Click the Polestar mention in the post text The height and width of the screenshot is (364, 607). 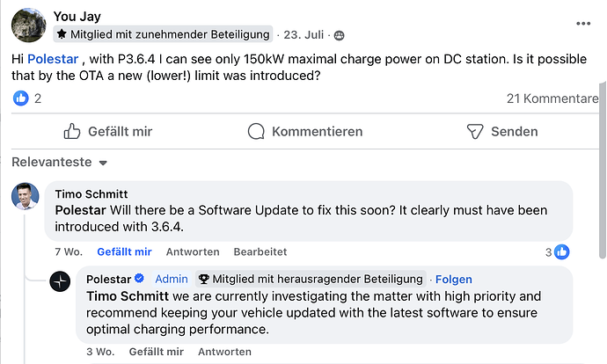(x=53, y=58)
